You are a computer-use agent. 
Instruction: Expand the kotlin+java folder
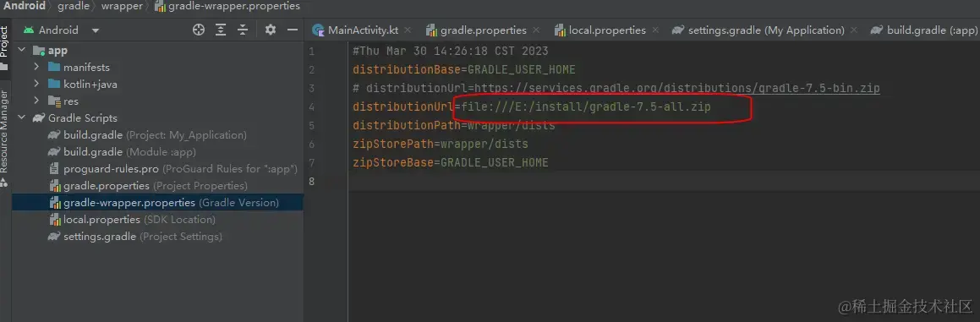pos(36,84)
